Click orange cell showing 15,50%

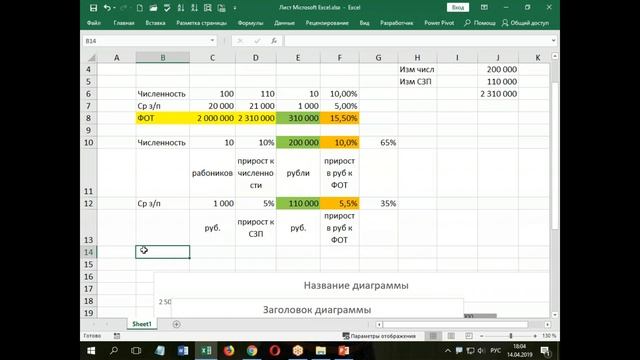click(x=340, y=118)
